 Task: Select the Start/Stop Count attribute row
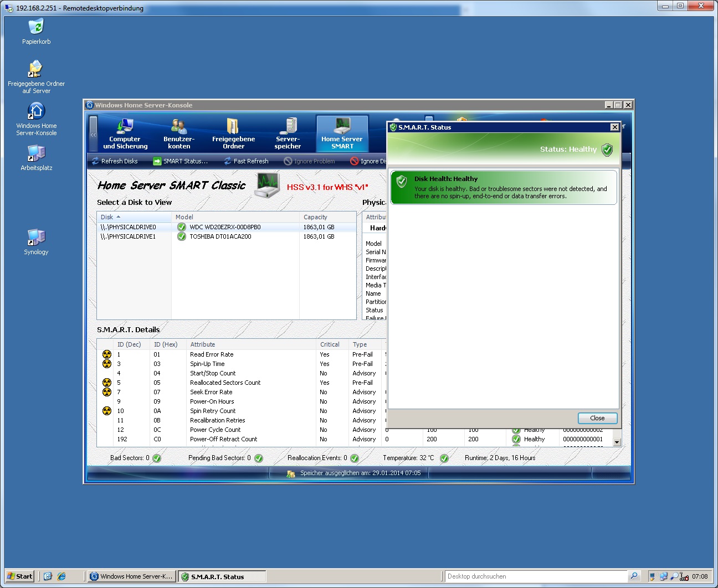(x=242, y=373)
